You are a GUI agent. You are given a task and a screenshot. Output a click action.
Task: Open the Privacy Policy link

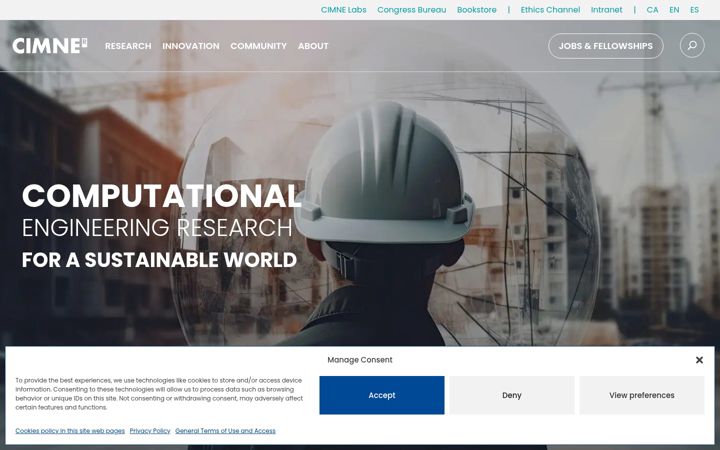150,431
